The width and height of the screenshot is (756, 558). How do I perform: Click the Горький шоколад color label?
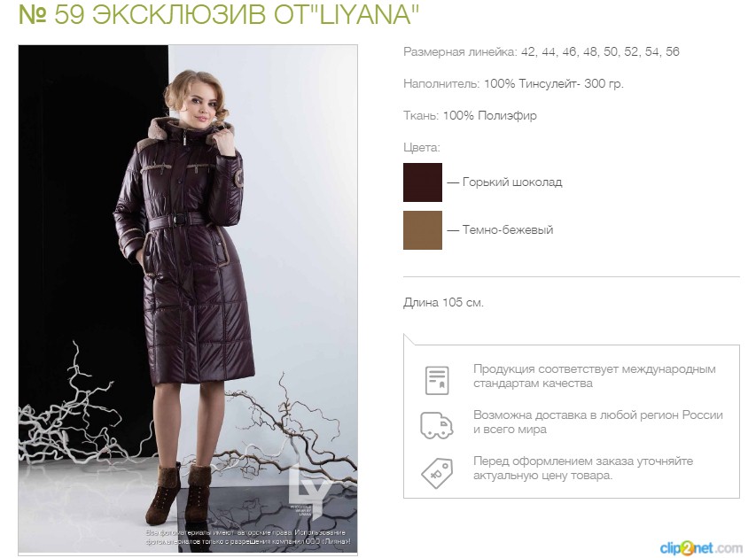[x=512, y=182]
